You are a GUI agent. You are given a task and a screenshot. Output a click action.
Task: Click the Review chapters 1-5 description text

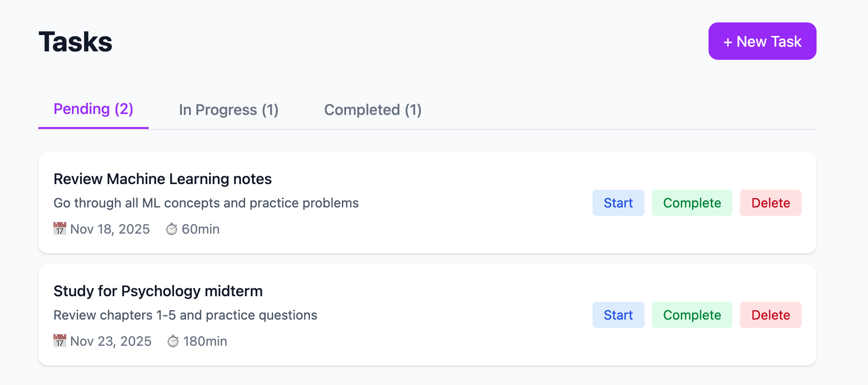click(185, 315)
